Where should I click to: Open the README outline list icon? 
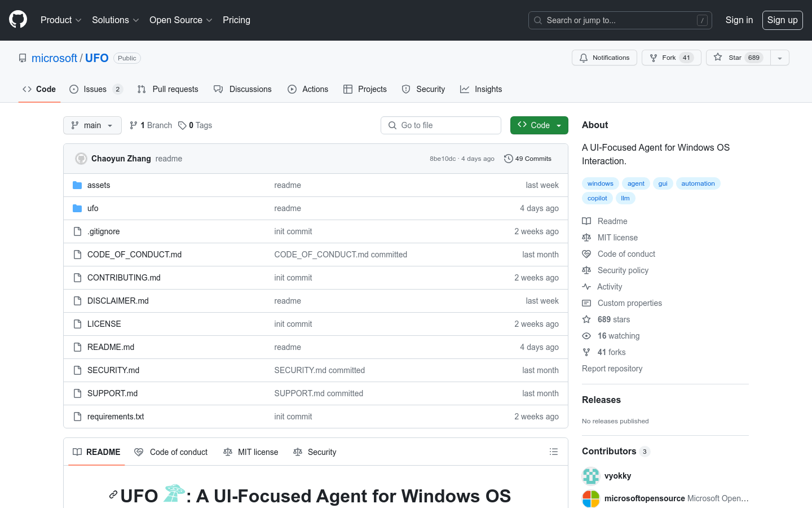pos(554,452)
